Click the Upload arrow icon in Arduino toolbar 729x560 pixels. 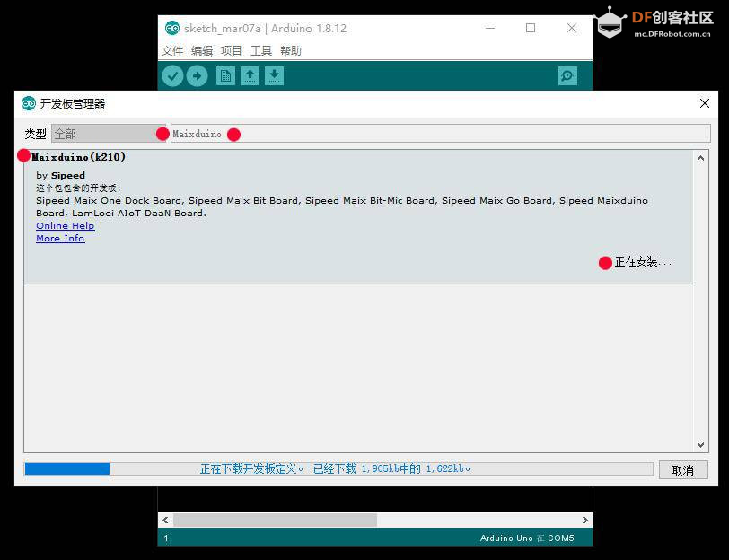(x=198, y=75)
